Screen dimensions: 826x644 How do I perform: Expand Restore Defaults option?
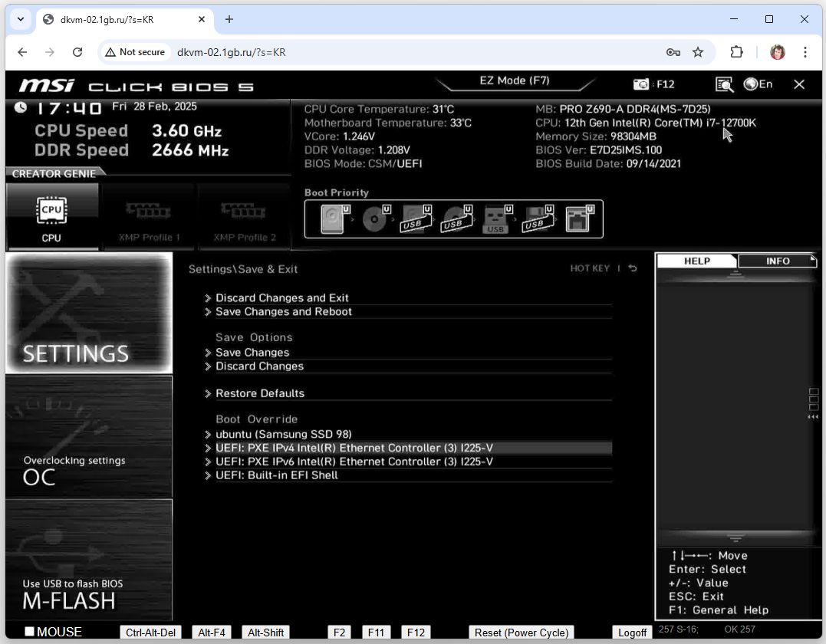pyautogui.click(x=260, y=393)
